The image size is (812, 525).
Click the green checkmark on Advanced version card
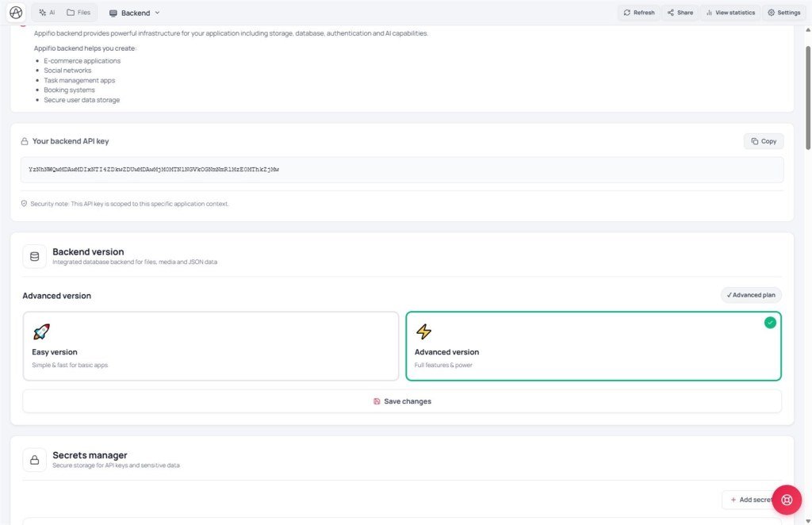[x=770, y=323]
